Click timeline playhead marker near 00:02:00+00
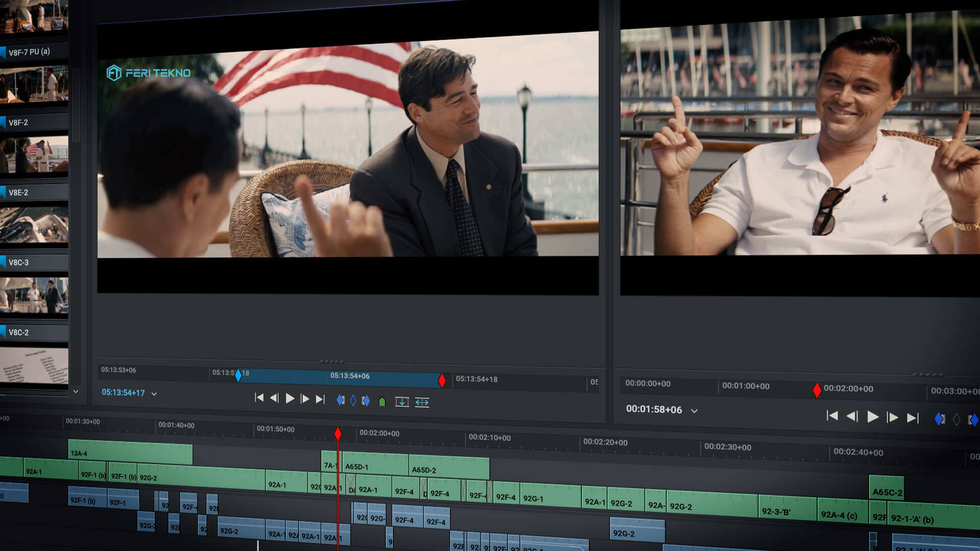Image resolution: width=980 pixels, height=551 pixels. click(337, 434)
